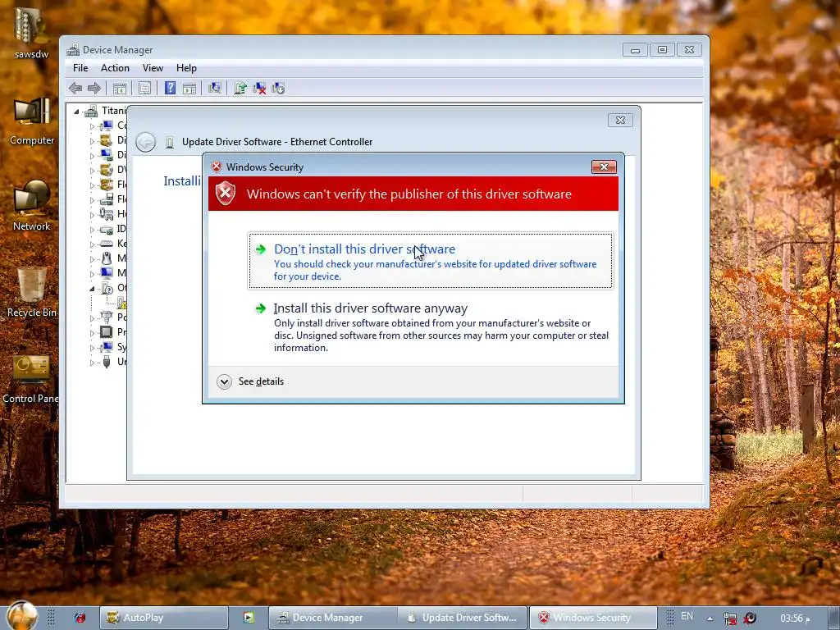Toggle the Show/Hide Console Tree toolbar icon

point(120,89)
